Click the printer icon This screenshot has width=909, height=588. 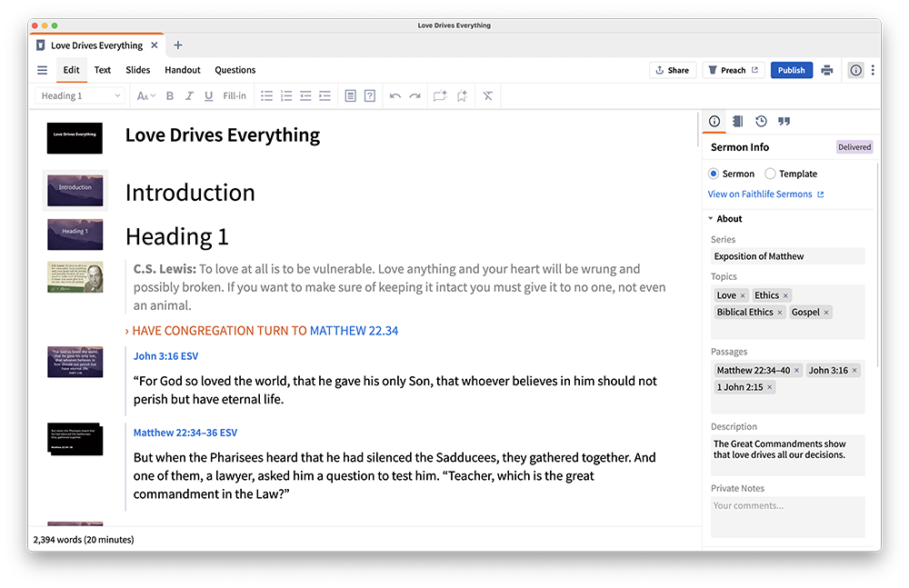tap(826, 70)
